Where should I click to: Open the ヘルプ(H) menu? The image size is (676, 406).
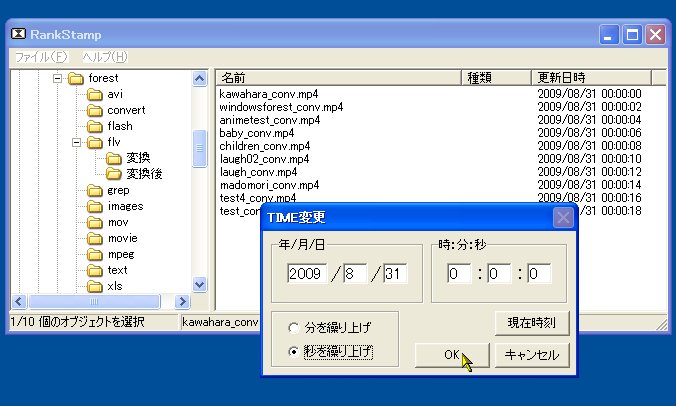105,57
